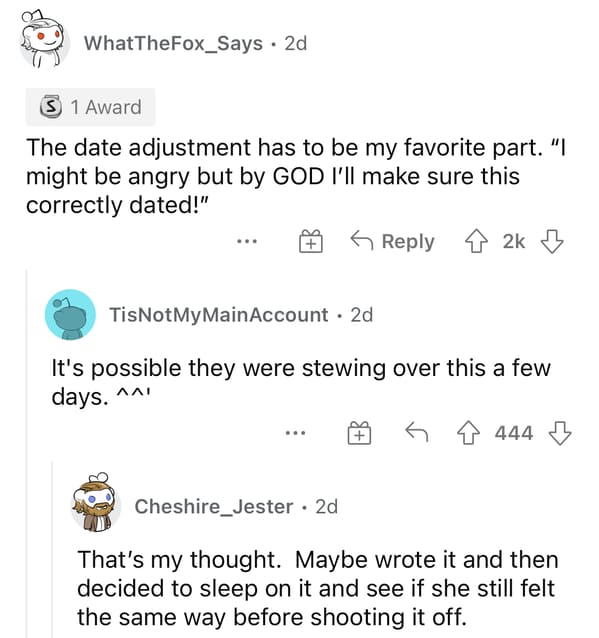Downvote TisNotMyMainAccount's reply
599x638 pixels.
560,433
